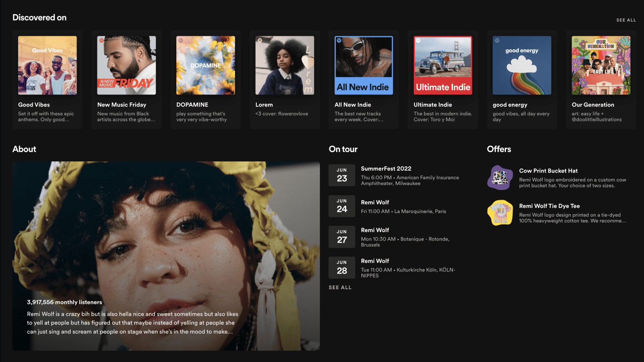Open Our Generation playlist cover
Image resolution: width=644 pixels, height=362 pixels.
click(x=601, y=66)
